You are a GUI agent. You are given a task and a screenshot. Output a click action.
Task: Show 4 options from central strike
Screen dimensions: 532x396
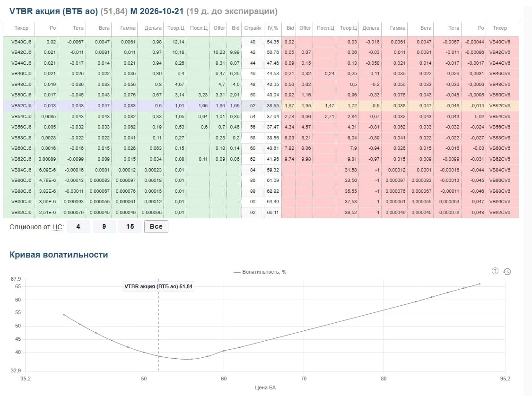(x=78, y=226)
